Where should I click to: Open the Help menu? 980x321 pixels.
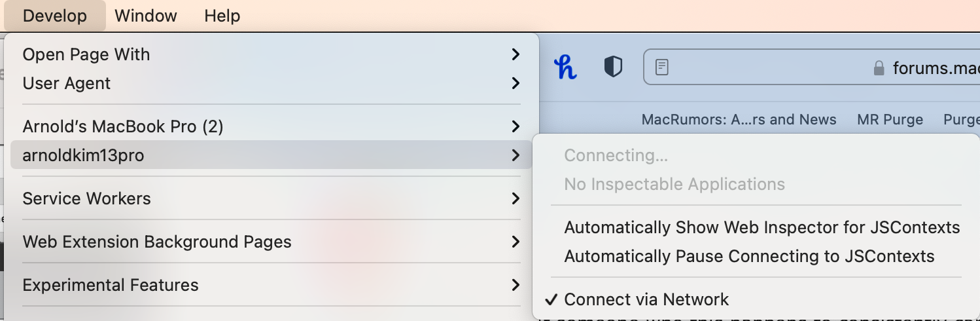pos(222,16)
